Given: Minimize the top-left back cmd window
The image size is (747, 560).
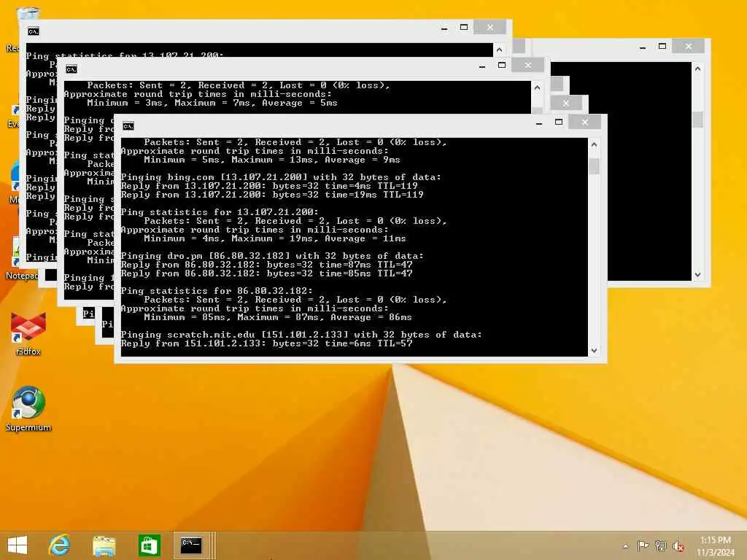Looking at the screenshot, I should click(444, 28).
